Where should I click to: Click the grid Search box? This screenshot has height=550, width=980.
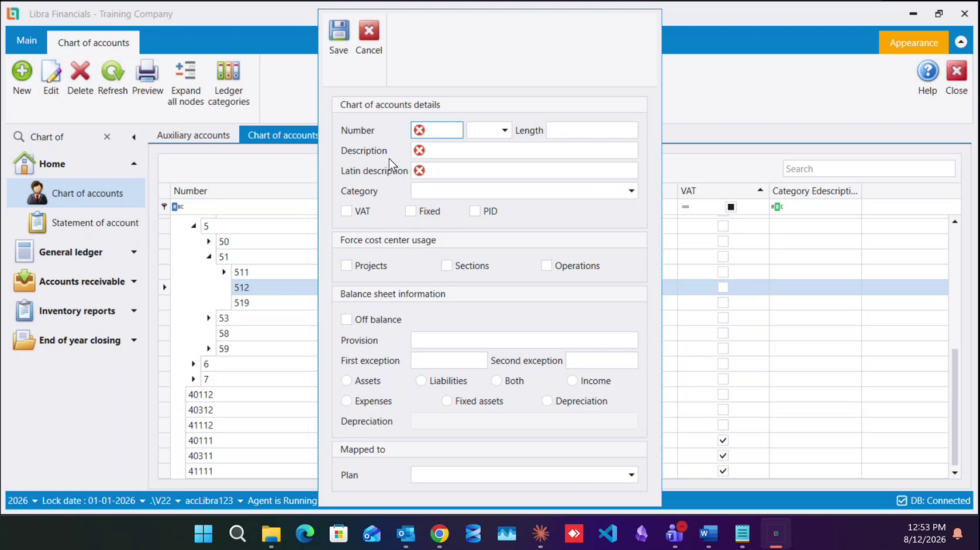(869, 169)
